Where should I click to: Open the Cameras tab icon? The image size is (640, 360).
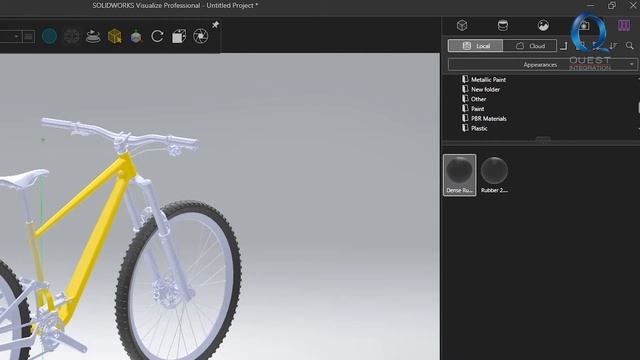coord(584,25)
